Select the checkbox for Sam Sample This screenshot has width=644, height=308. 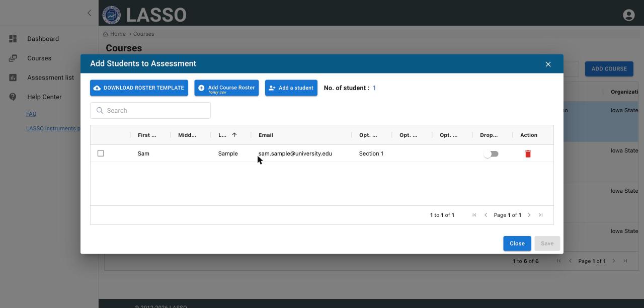coord(101,153)
